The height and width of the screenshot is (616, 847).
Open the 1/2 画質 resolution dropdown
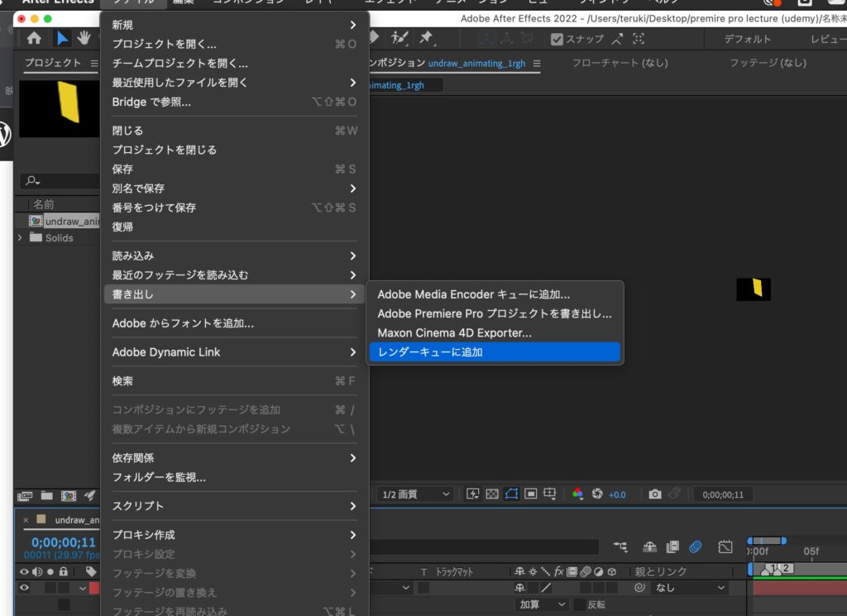click(415, 494)
